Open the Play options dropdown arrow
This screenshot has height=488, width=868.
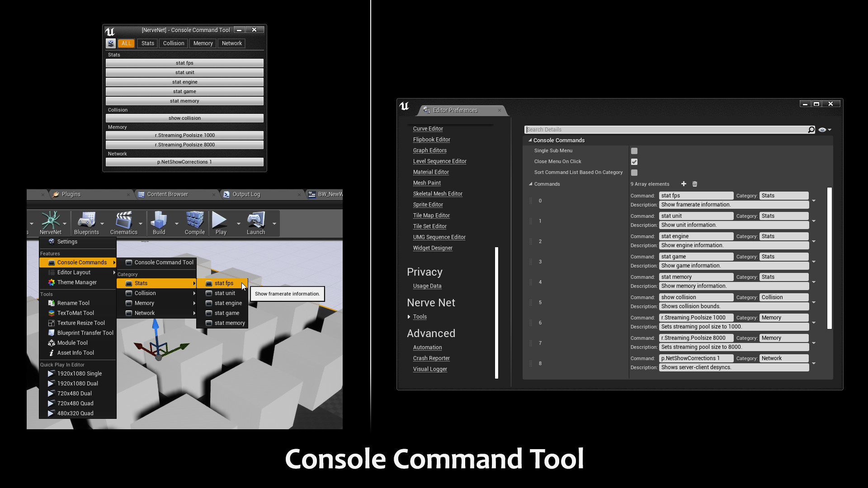(x=238, y=223)
